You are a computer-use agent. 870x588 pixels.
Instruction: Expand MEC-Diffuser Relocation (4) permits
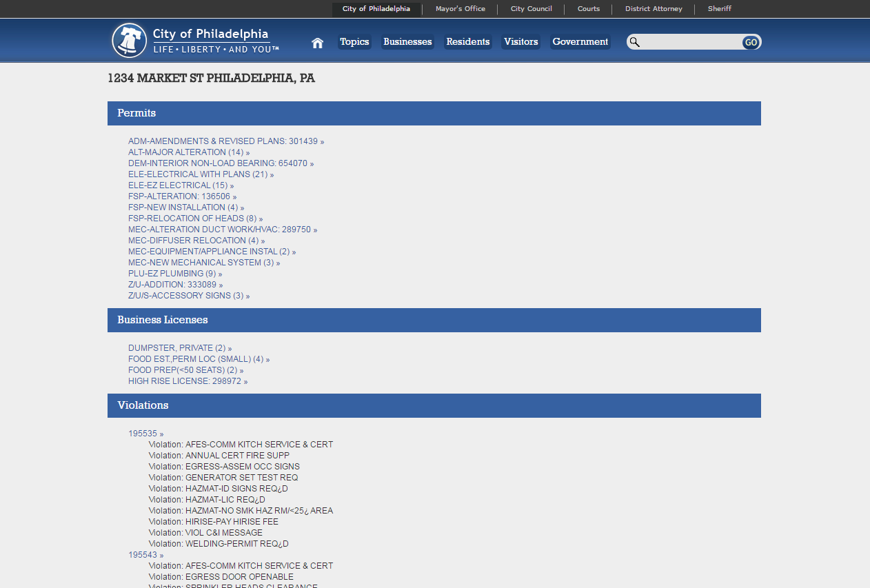point(196,241)
